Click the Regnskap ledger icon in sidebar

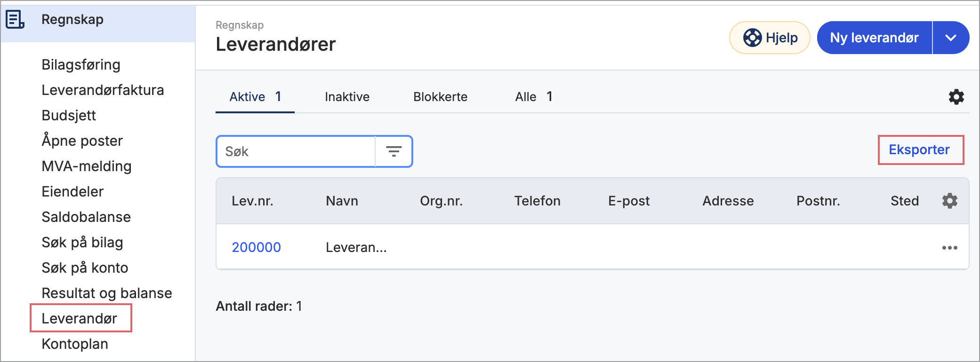pyautogui.click(x=15, y=20)
